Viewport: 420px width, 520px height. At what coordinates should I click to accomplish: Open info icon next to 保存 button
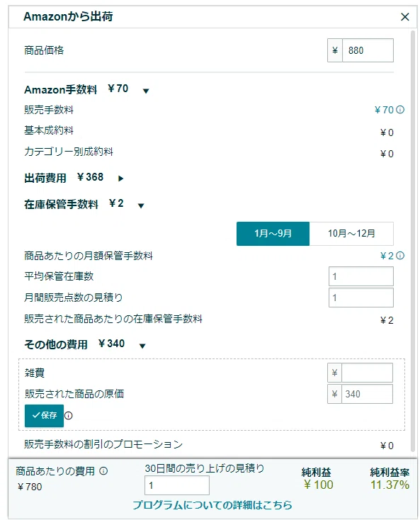[x=68, y=416]
